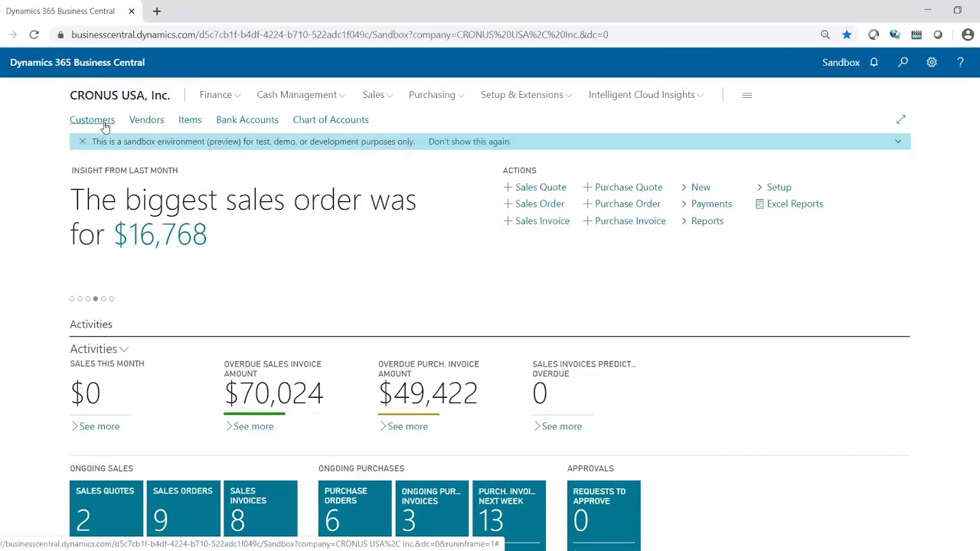Dismiss the sandbox notification with X
Image resolution: width=980 pixels, height=551 pixels.
(x=82, y=142)
